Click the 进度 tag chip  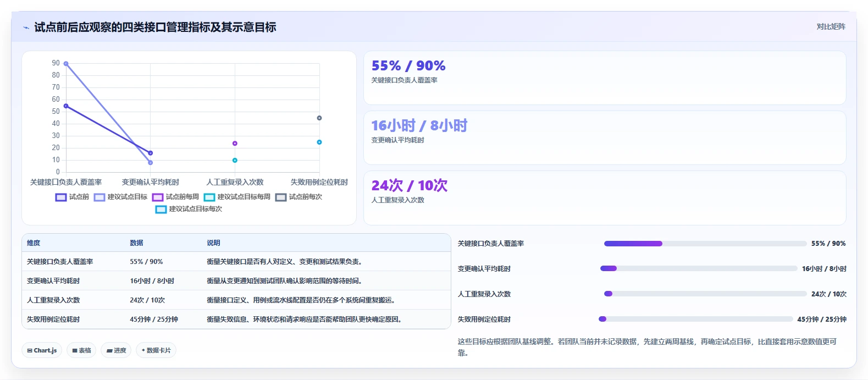116,350
